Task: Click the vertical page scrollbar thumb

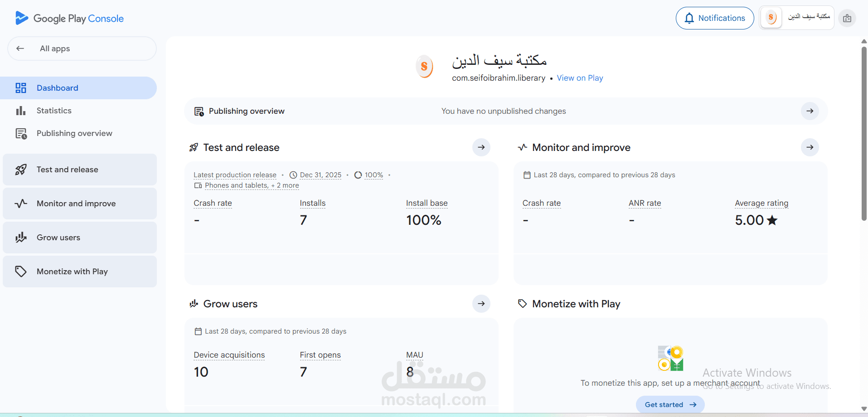Action: point(864,134)
